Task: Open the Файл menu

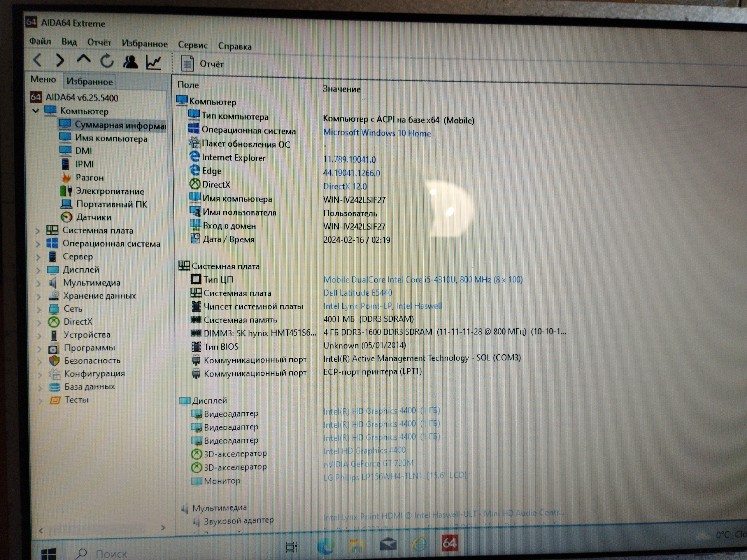Action: click(x=40, y=41)
